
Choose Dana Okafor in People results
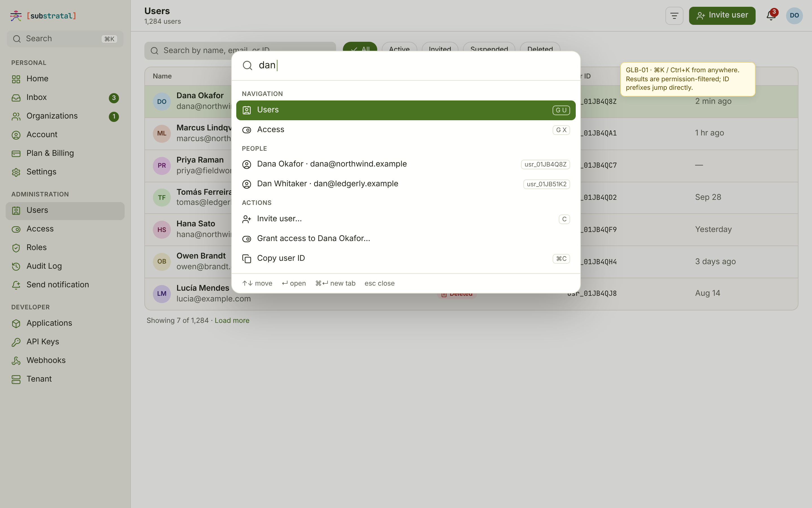tap(406, 164)
